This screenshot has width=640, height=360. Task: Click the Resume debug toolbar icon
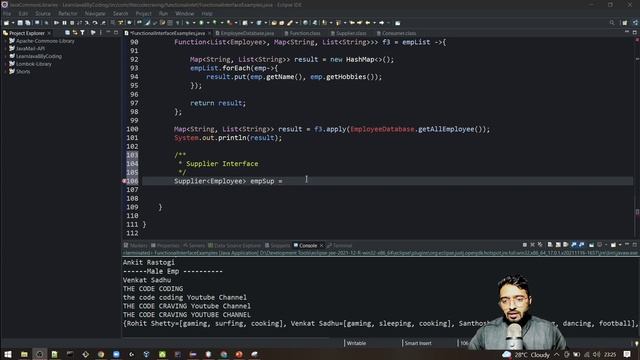[56, 23]
